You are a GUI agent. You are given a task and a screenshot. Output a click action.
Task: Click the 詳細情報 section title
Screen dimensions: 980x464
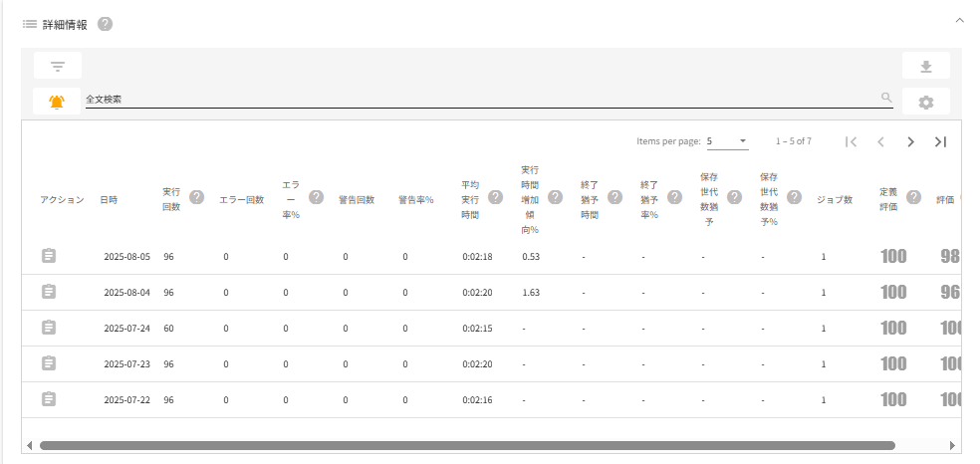click(x=65, y=25)
